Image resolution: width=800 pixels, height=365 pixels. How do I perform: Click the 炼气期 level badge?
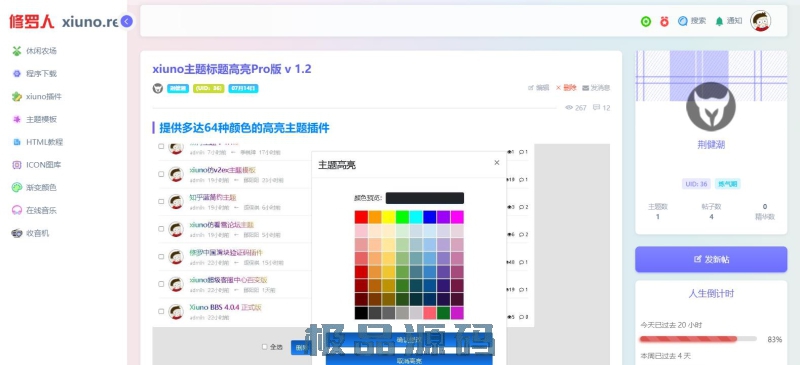pyautogui.click(x=728, y=184)
